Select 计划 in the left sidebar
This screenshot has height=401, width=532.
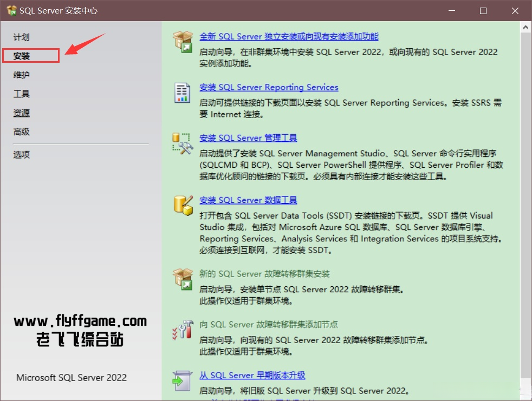pyautogui.click(x=21, y=37)
